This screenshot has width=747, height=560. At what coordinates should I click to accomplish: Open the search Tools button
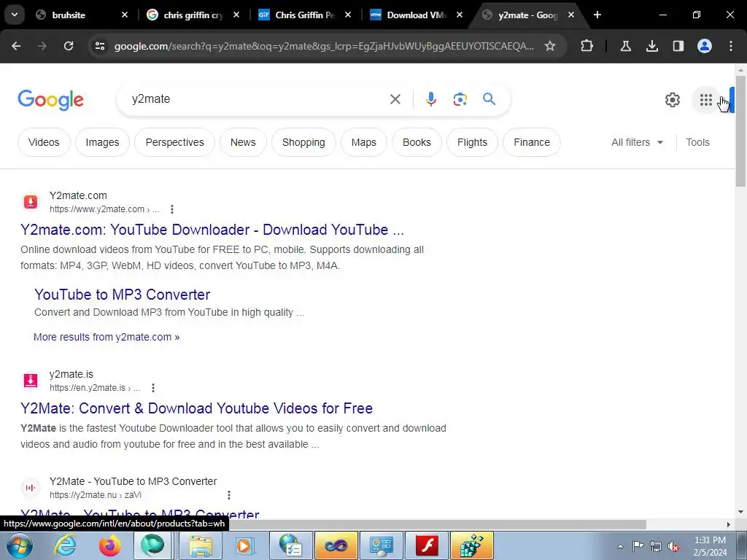697,142
